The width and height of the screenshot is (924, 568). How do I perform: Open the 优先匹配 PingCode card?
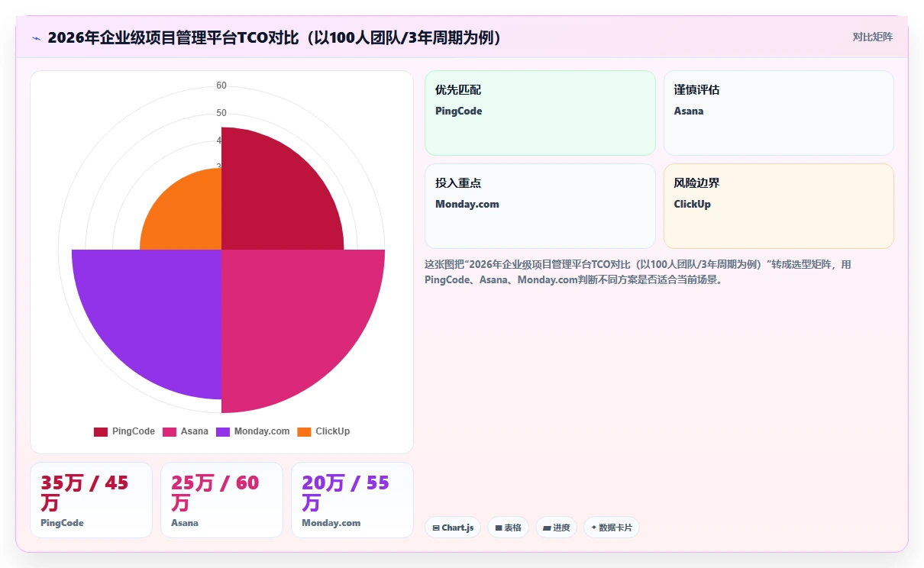[x=540, y=113]
